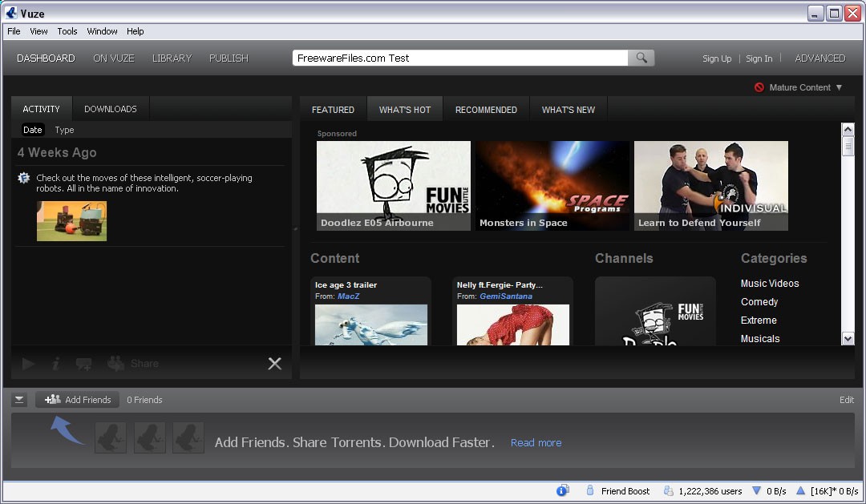Go to the DASHBOARD section
This screenshot has width=866, height=504.
[x=46, y=58]
